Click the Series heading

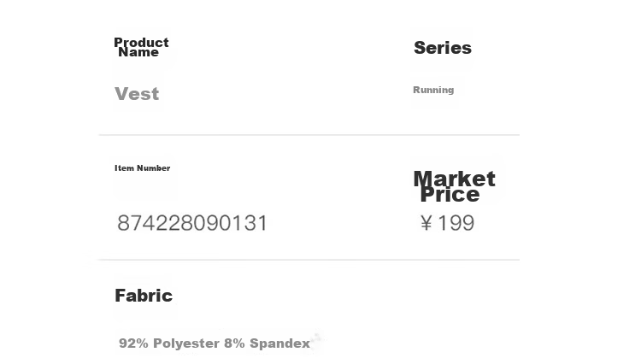click(443, 48)
